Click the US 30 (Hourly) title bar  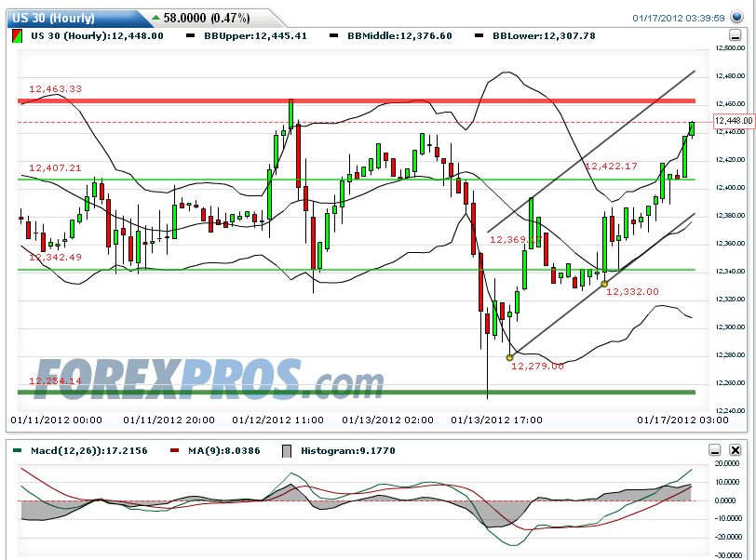tap(56, 15)
